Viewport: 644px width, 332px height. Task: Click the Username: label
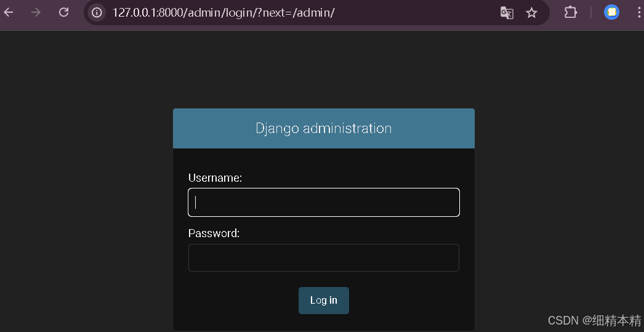(x=215, y=178)
